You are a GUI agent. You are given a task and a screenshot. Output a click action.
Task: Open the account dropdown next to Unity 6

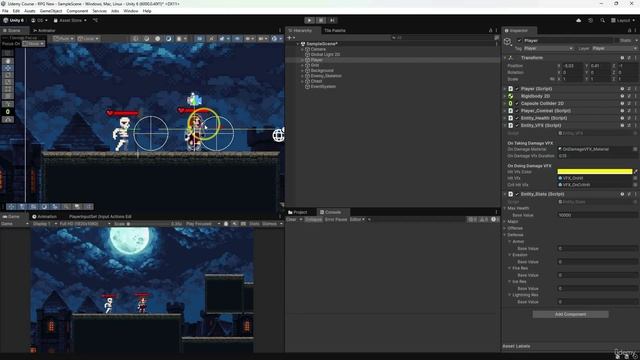pyautogui.click(x=40, y=20)
